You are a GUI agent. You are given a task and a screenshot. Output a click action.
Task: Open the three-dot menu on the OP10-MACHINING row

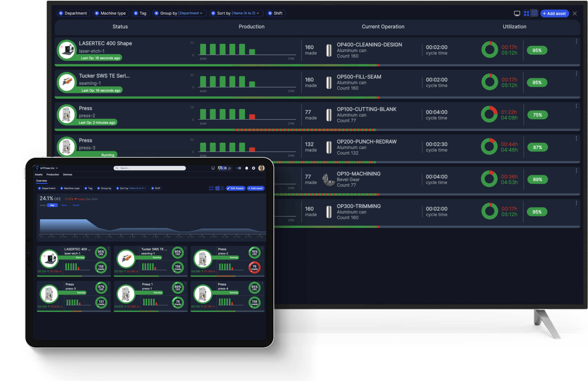[x=576, y=171]
